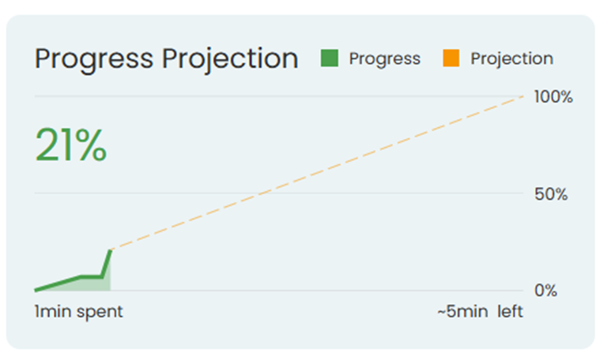This screenshot has height=364, width=611.
Task: Click the Progress Projection title
Action: pos(167,58)
